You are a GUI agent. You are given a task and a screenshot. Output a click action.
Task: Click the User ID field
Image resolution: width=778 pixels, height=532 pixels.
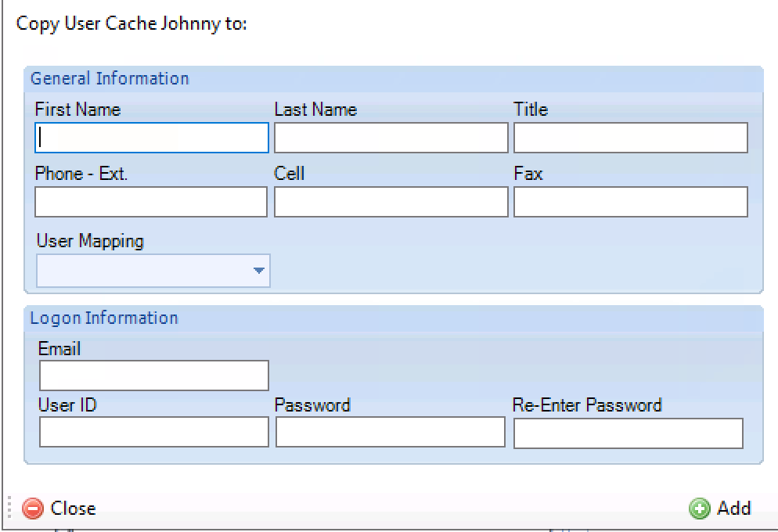pos(154,432)
